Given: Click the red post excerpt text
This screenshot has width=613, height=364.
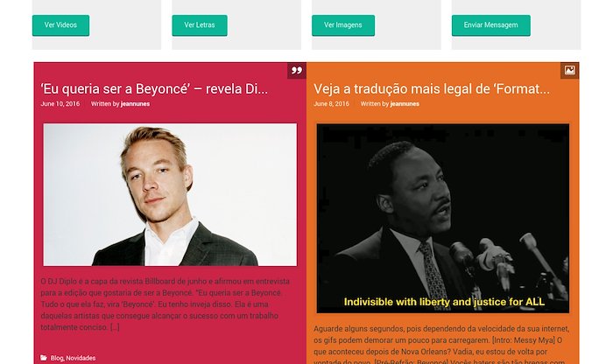Looking at the screenshot, I should 166,304.
